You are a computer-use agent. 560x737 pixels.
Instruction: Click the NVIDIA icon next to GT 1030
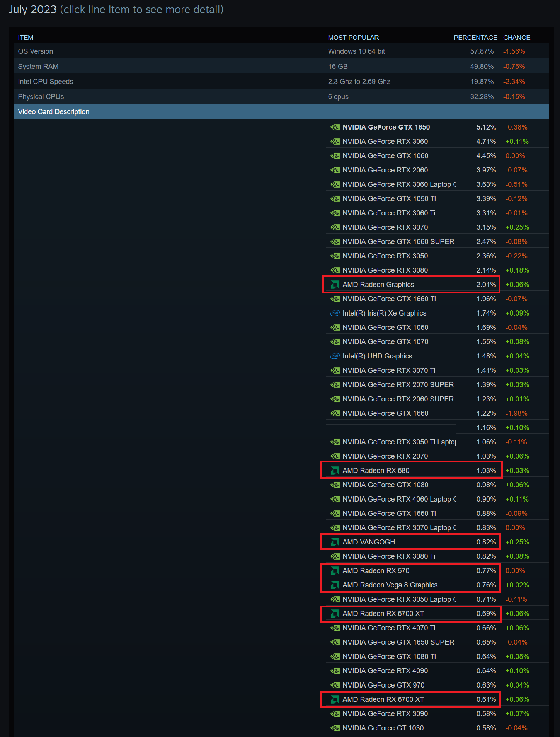point(335,728)
